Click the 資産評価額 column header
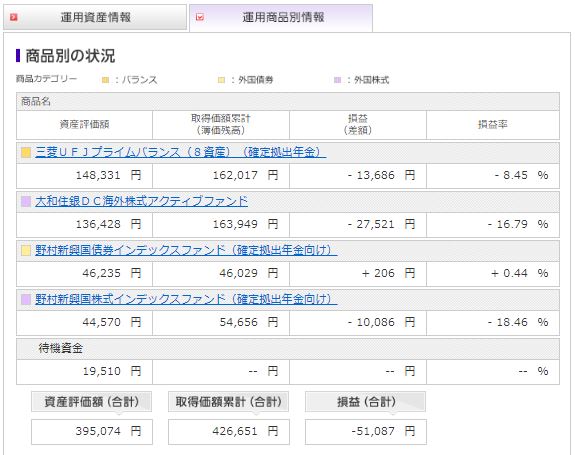The image size is (575, 455). pyautogui.click(x=84, y=125)
